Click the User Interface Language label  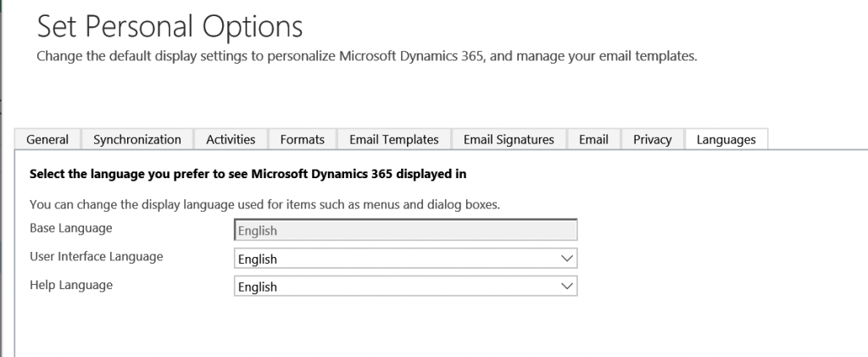point(96,256)
